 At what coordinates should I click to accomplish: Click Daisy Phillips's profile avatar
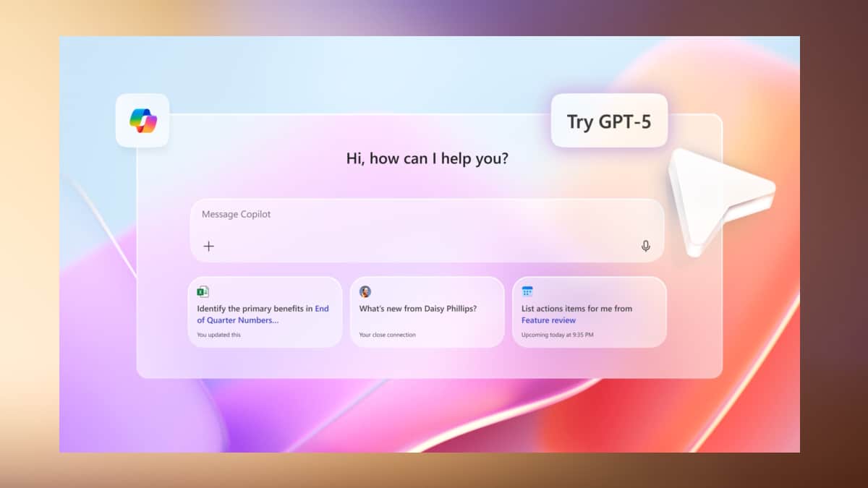tap(365, 291)
